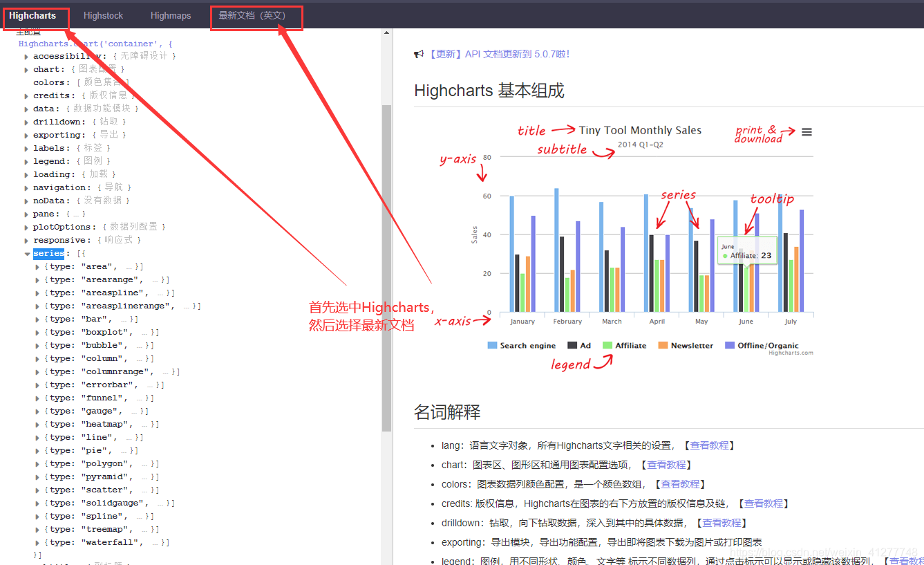The image size is (924, 565).
Task: Expand the type "funnel" series entry
Action: pyautogui.click(x=37, y=398)
